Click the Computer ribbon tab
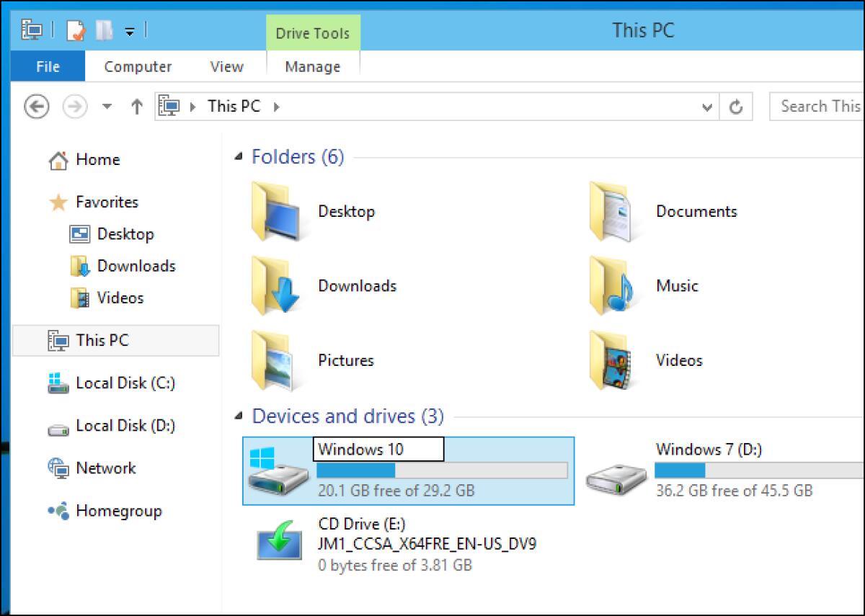The width and height of the screenshot is (865, 616). tap(137, 66)
